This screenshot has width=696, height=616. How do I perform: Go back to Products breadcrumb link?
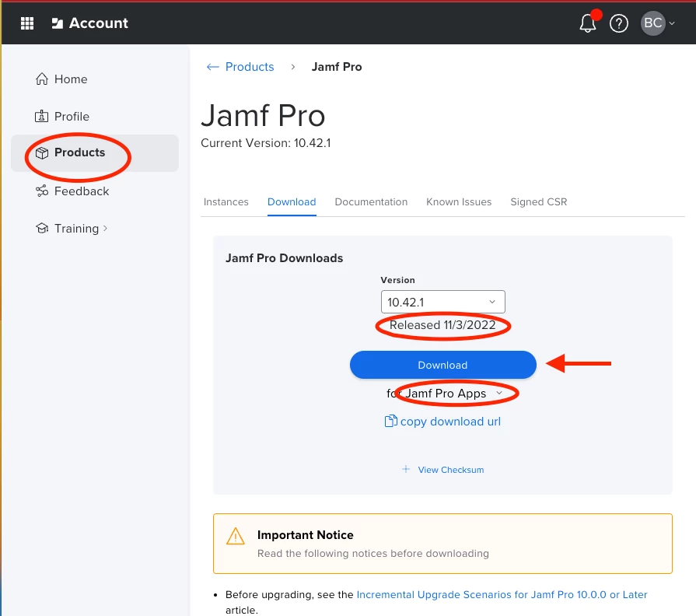point(250,67)
